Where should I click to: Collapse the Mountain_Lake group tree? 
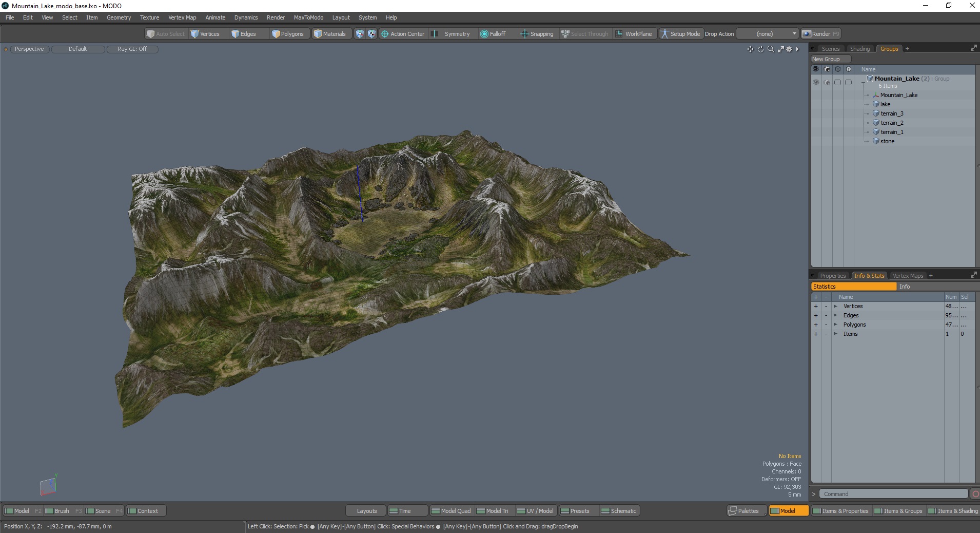point(863,82)
